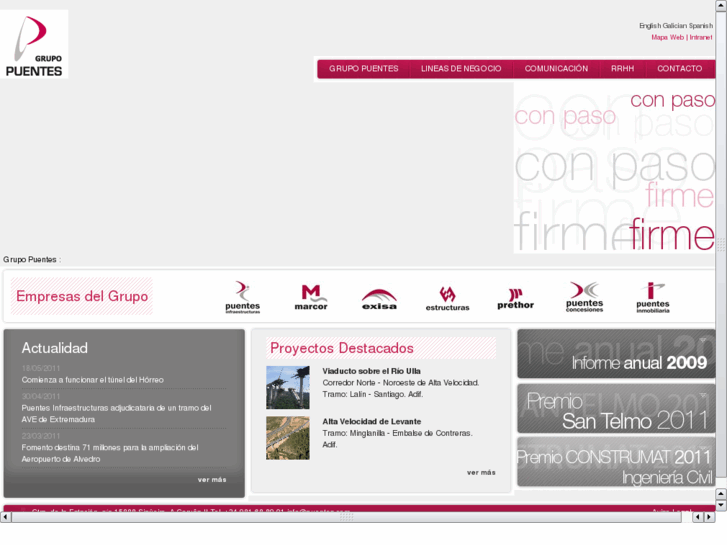Click ver más under Actualidad
Screen dimensions: 727x545
click(x=212, y=480)
